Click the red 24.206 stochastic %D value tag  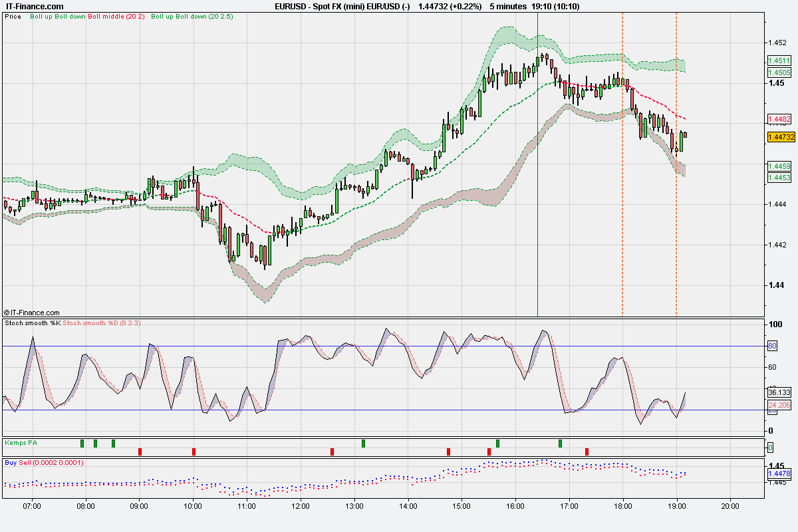[779, 405]
